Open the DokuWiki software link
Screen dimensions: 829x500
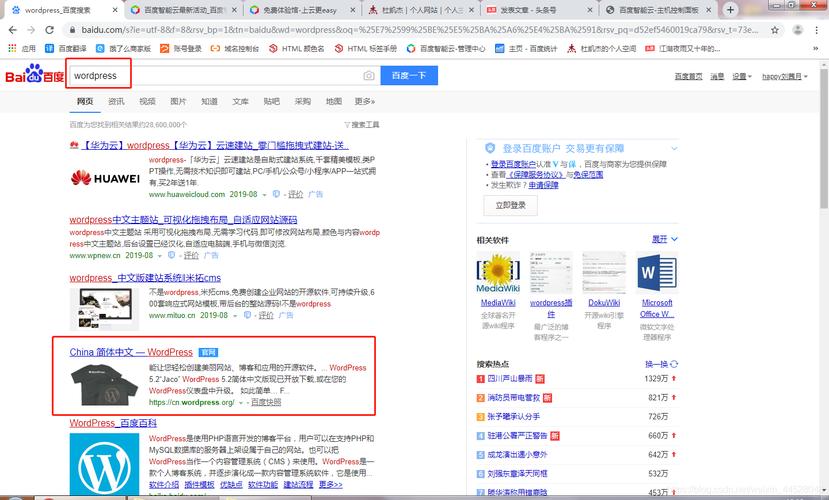point(604,303)
